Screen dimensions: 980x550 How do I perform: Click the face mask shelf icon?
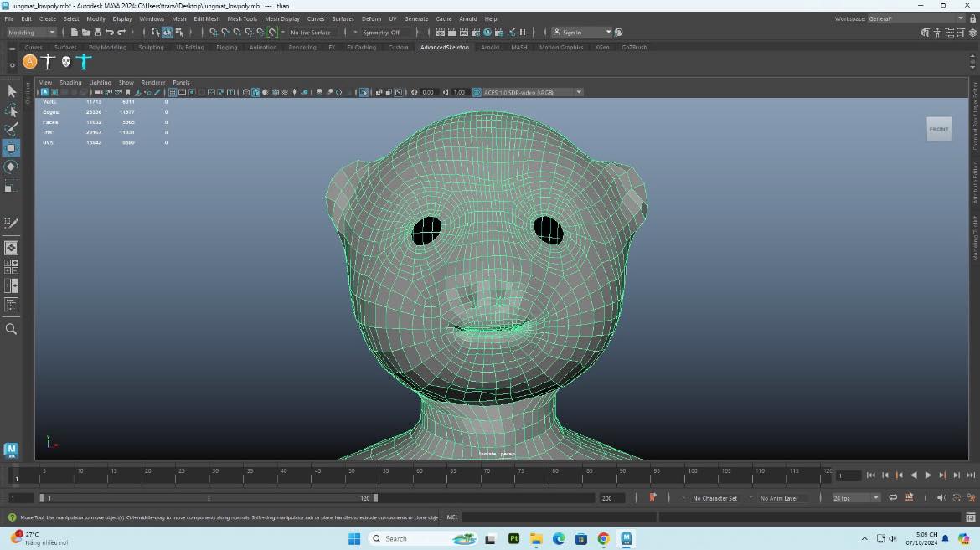point(65,61)
